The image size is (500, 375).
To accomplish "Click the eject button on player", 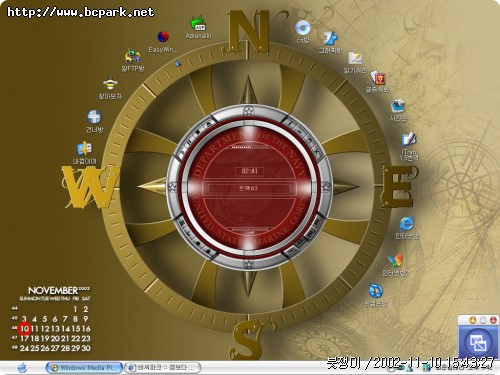I will (x=209, y=124).
